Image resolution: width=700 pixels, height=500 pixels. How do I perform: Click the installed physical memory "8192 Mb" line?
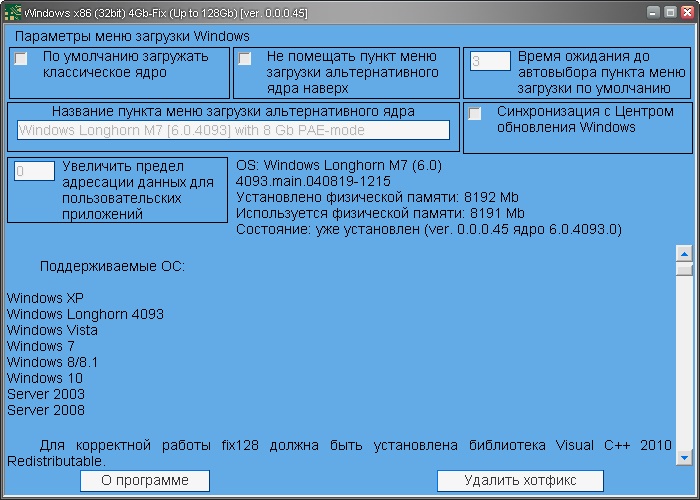377,197
